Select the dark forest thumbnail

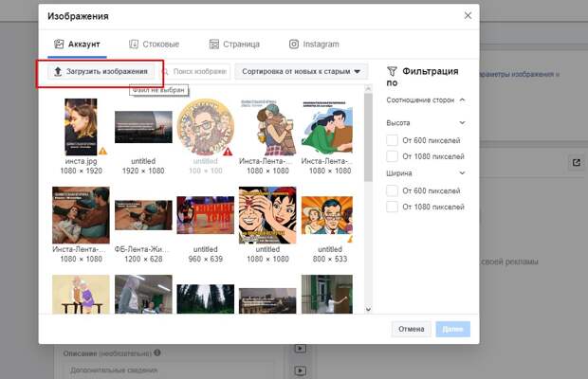point(206,298)
